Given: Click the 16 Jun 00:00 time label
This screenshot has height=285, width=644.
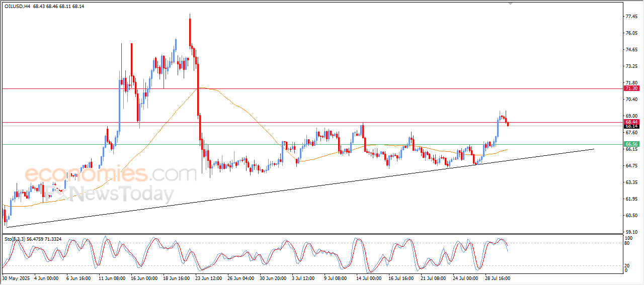Looking at the screenshot, I should click(143, 277).
